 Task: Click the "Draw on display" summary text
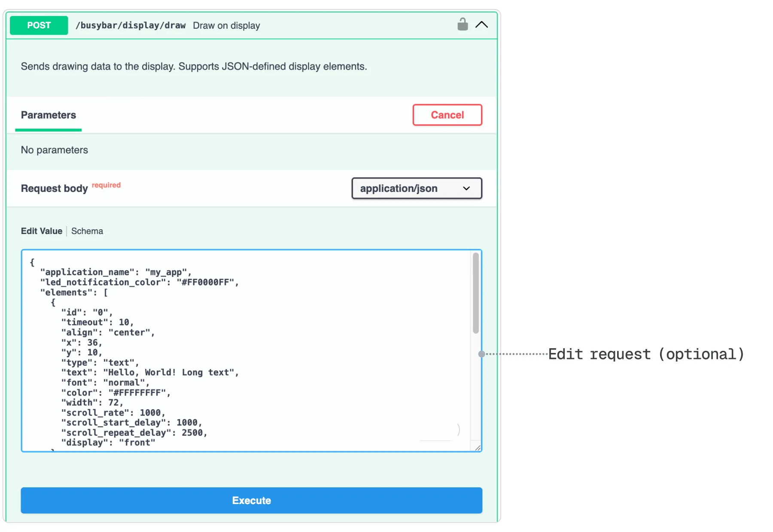(x=226, y=26)
